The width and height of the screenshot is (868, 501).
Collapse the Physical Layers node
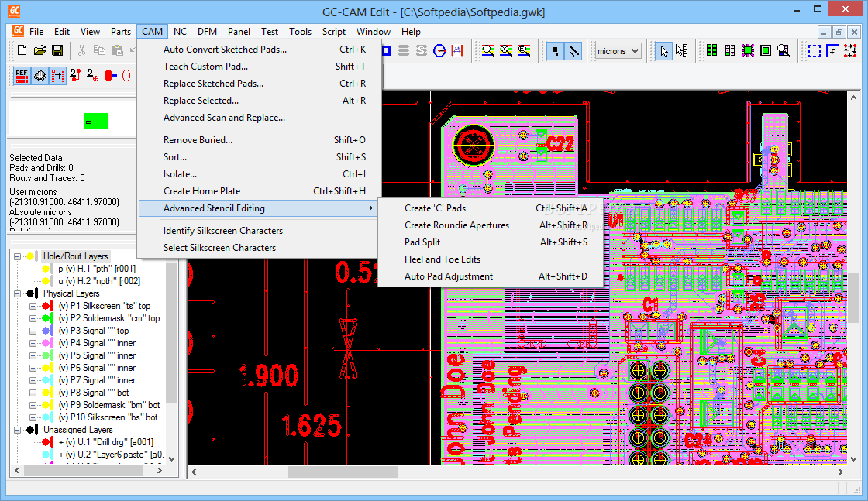(17, 293)
